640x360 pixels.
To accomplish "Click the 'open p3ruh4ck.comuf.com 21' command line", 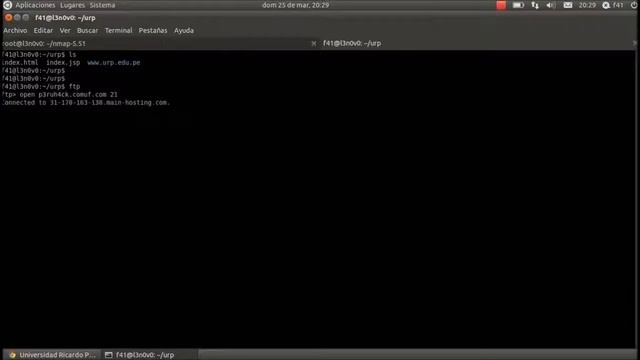I will click(60, 95).
